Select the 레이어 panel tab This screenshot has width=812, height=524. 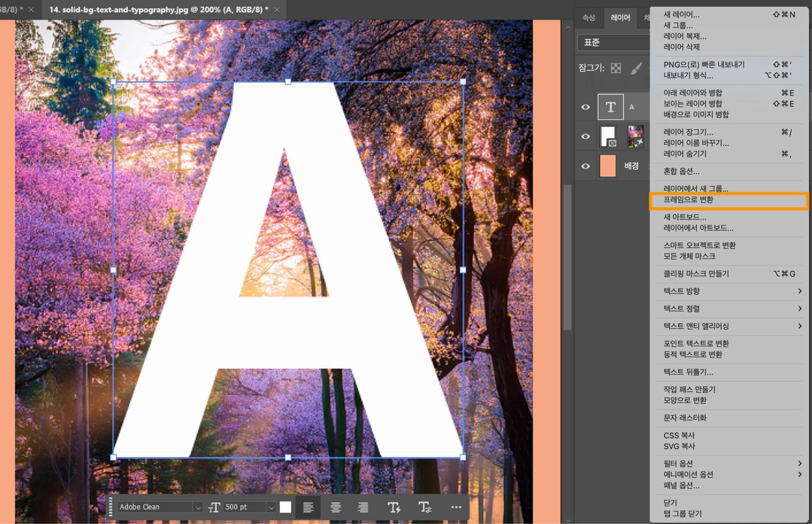(x=620, y=18)
